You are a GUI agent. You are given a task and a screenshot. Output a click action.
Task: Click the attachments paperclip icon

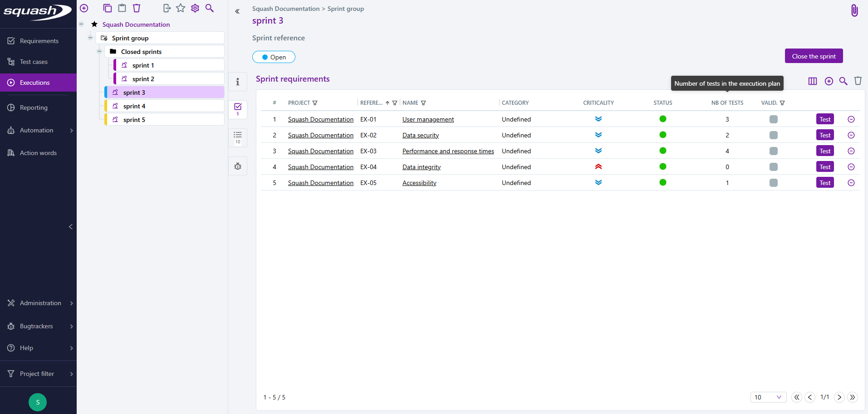854,10
